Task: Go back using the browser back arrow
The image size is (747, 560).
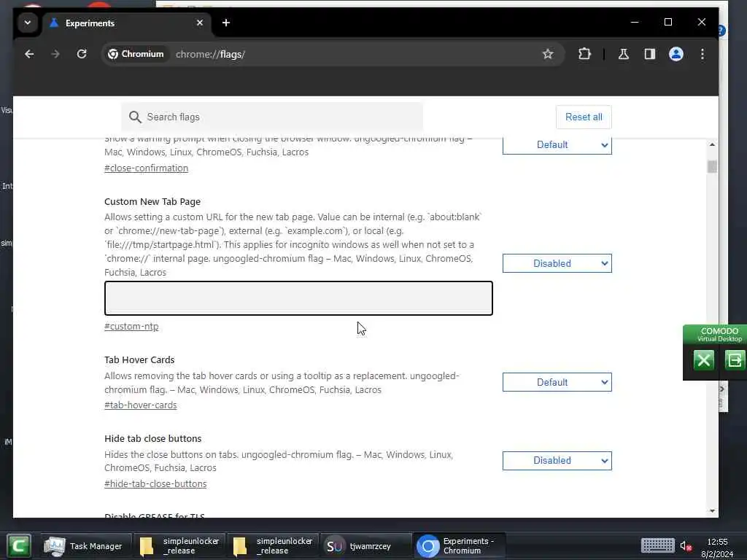Action: tap(29, 54)
